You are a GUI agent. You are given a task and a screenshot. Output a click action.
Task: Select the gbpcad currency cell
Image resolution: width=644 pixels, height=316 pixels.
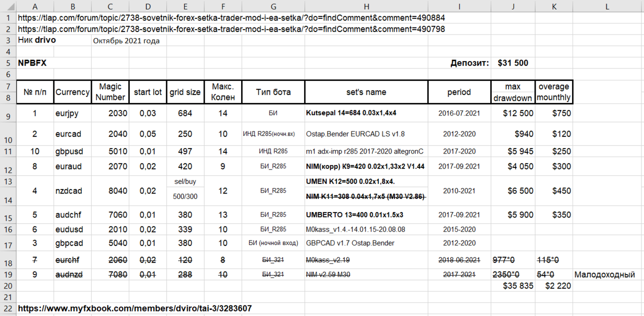point(72,243)
